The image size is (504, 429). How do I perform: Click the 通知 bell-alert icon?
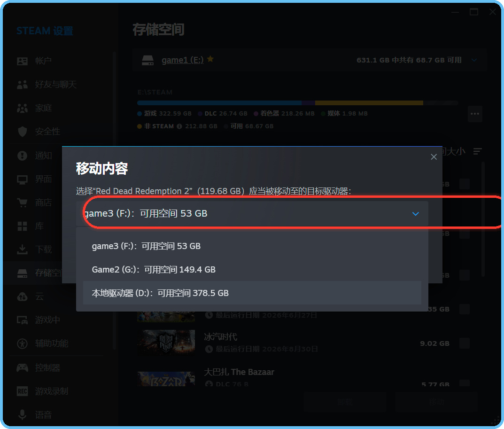(x=22, y=156)
